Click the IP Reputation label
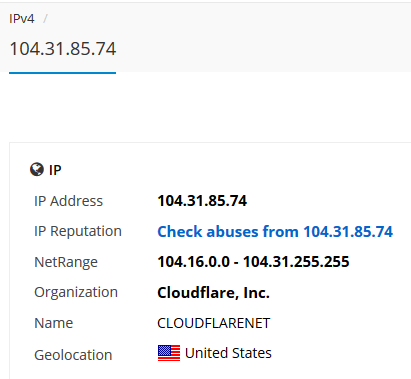This screenshot has width=411, height=379. [x=78, y=231]
